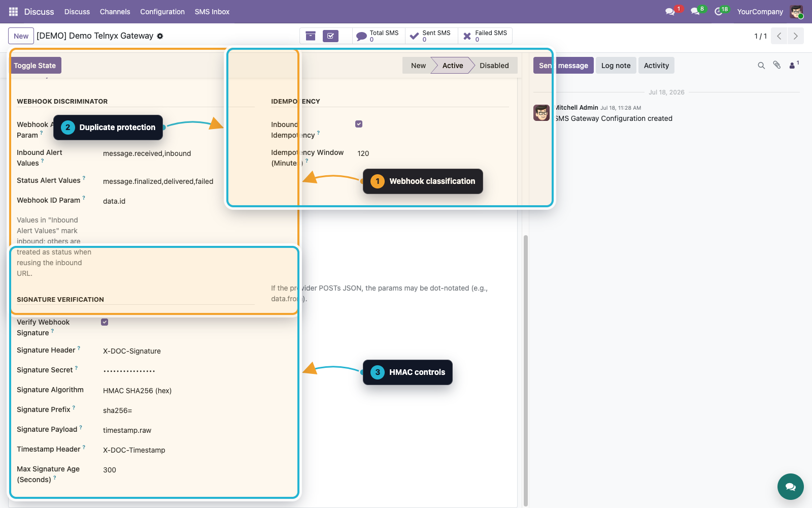Toggle the Inbound Idempotency checkbox

(x=359, y=124)
